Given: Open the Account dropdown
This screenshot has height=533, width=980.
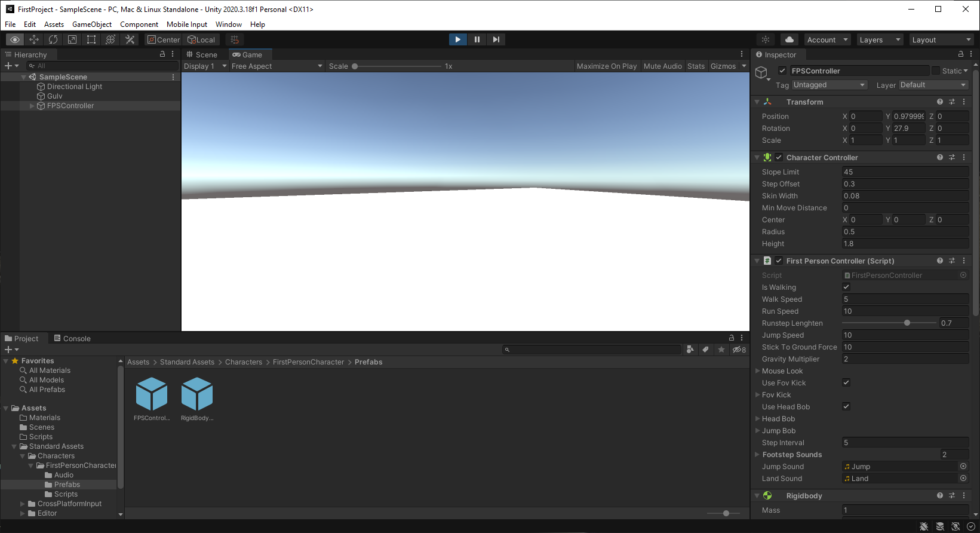Looking at the screenshot, I should pyautogui.click(x=828, y=39).
